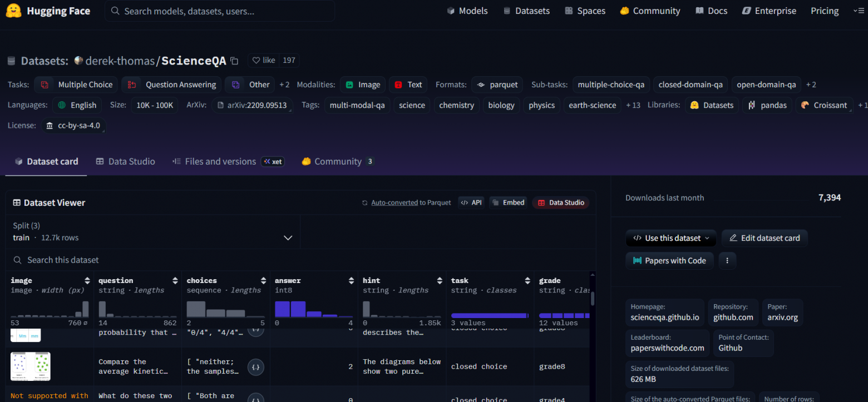Open the three-dot more options menu

pyautogui.click(x=727, y=261)
